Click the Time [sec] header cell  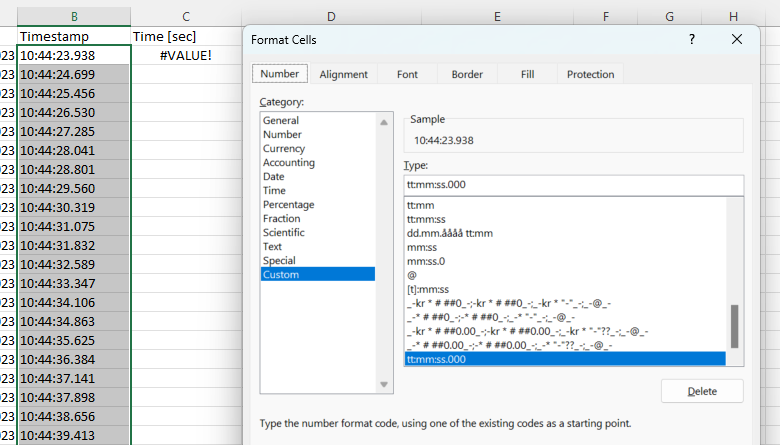186,36
